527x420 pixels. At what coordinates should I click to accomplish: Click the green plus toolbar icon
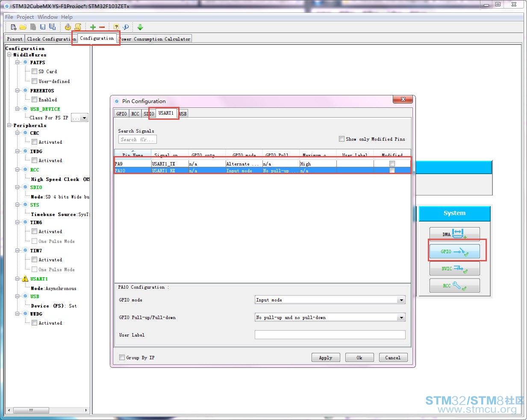click(93, 27)
